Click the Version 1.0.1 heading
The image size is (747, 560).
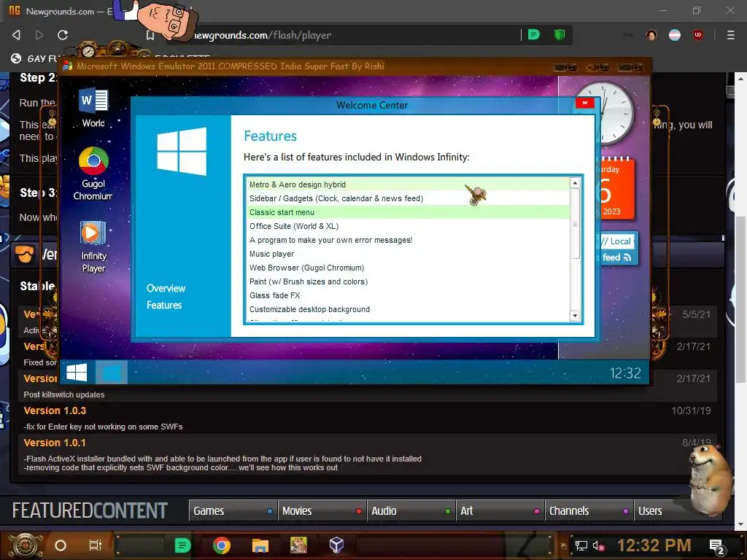point(55,443)
